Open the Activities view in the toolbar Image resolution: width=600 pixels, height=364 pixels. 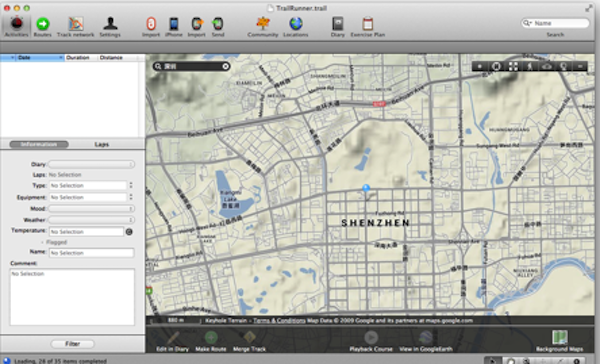click(x=16, y=27)
